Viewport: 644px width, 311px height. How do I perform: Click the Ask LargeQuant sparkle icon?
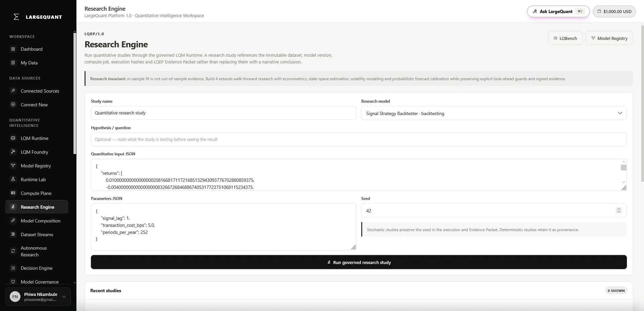click(535, 11)
